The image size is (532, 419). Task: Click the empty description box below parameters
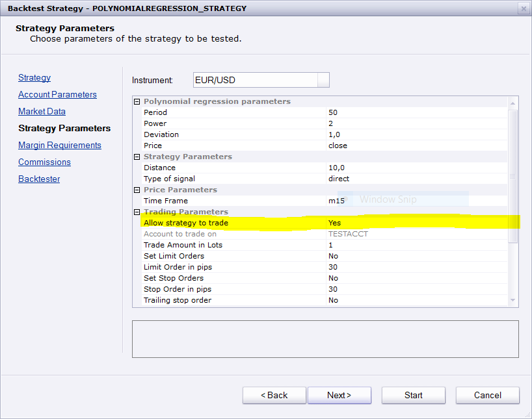[325, 339]
